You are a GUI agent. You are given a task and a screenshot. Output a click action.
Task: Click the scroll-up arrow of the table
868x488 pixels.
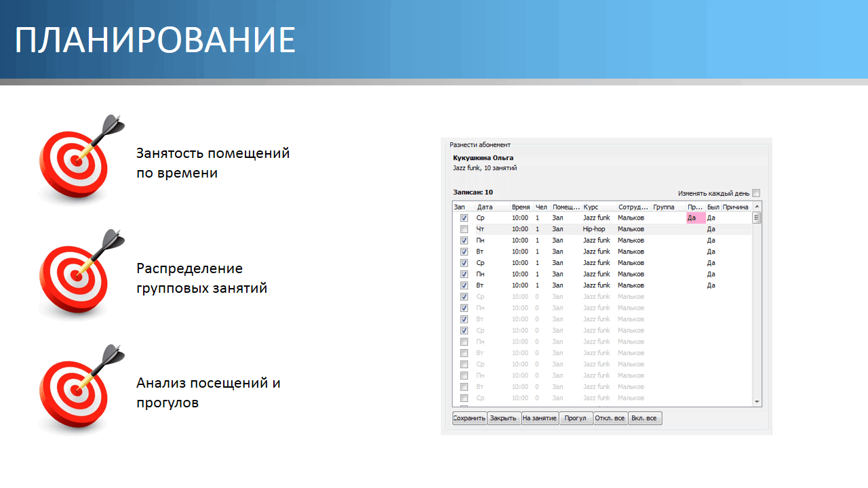point(757,206)
